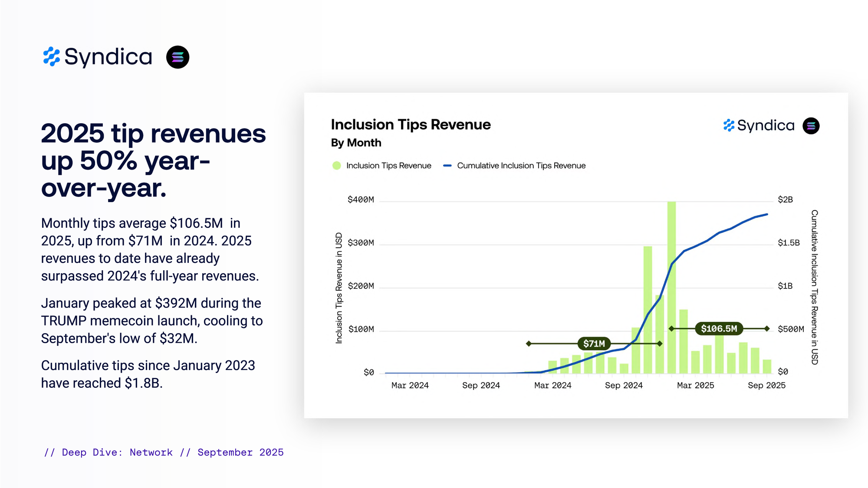Click the green Inclusion Tips Revenue legend dot
The width and height of the screenshot is (868, 488).
[336, 166]
